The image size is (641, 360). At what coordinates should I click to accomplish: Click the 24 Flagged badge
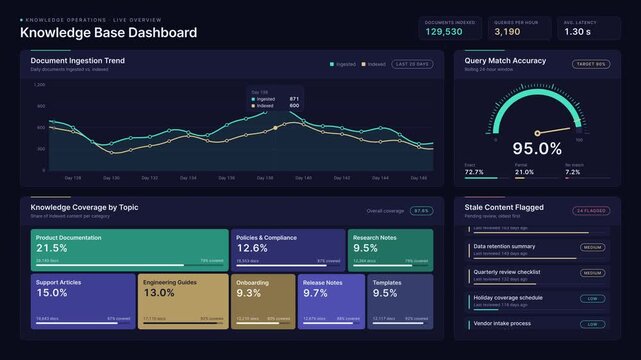point(591,211)
